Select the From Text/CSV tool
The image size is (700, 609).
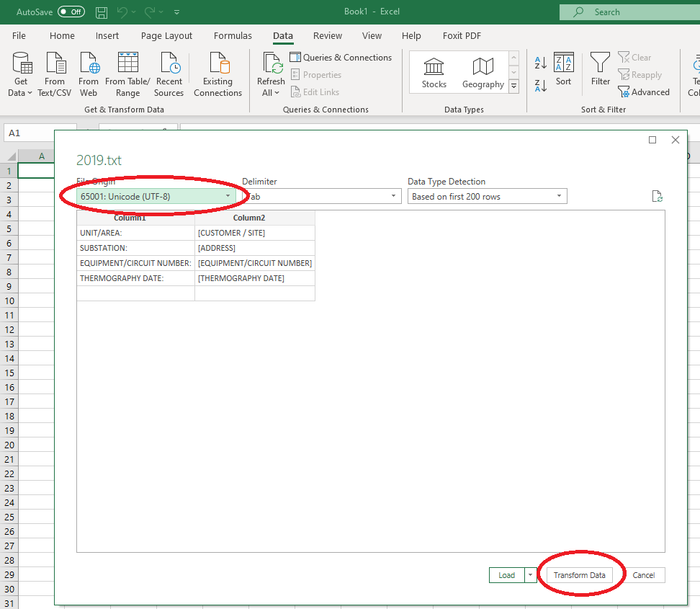click(55, 73)
